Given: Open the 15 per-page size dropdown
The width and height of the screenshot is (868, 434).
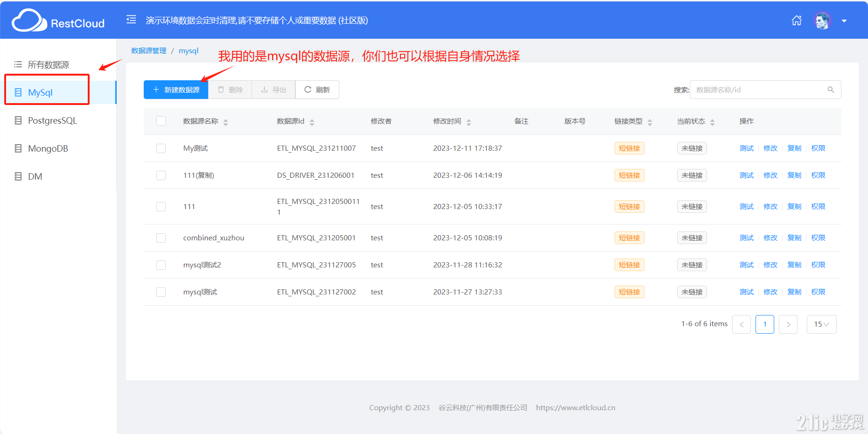Looking at the screenshot, I should click(x=822, y=324).
